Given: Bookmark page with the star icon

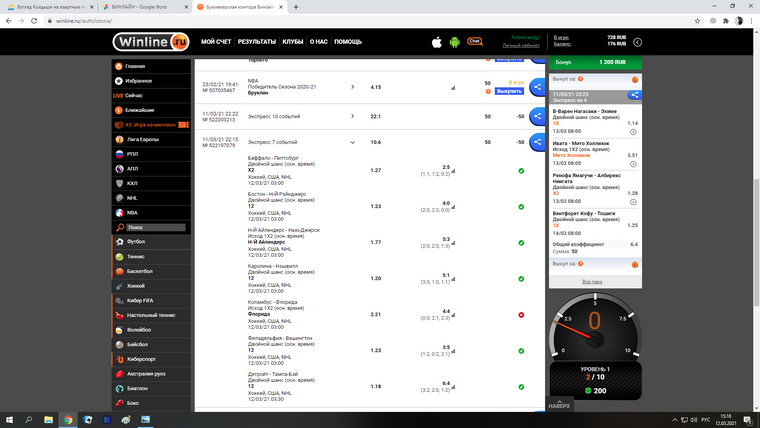Looking at the screenshot, I should click(697, 21).
